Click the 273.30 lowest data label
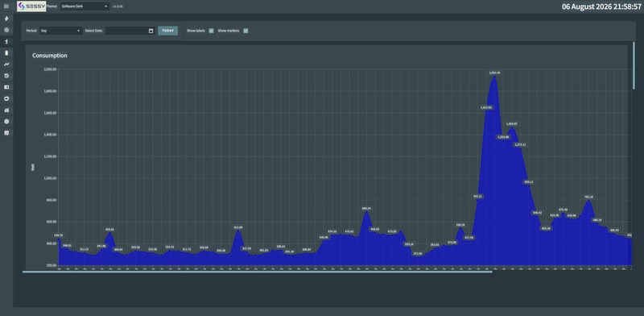The width and height of the screenshot is (644, 316). 418,253
